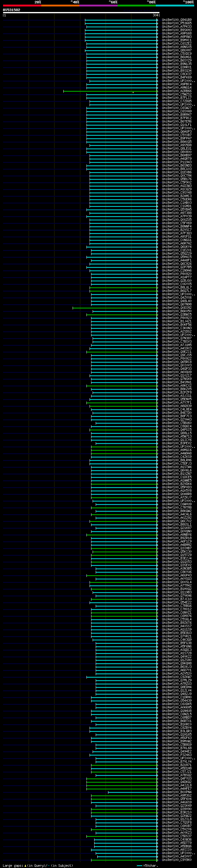Open hit UniRef100_C6SZE2
The height and width of the screenshot is (868, 197).
[176, 43]
